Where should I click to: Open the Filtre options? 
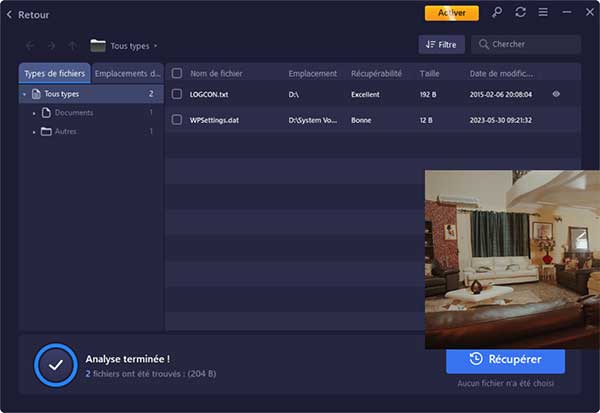tap(441, 45)
